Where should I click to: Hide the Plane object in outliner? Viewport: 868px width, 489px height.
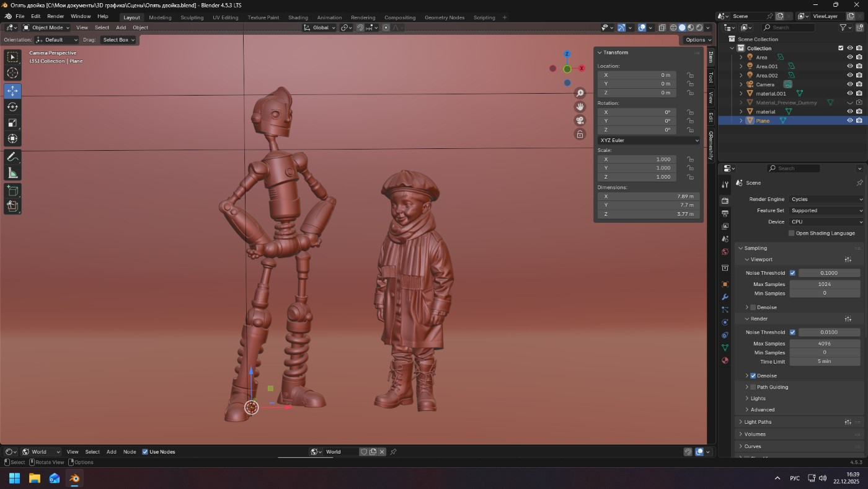coord(850,120)
